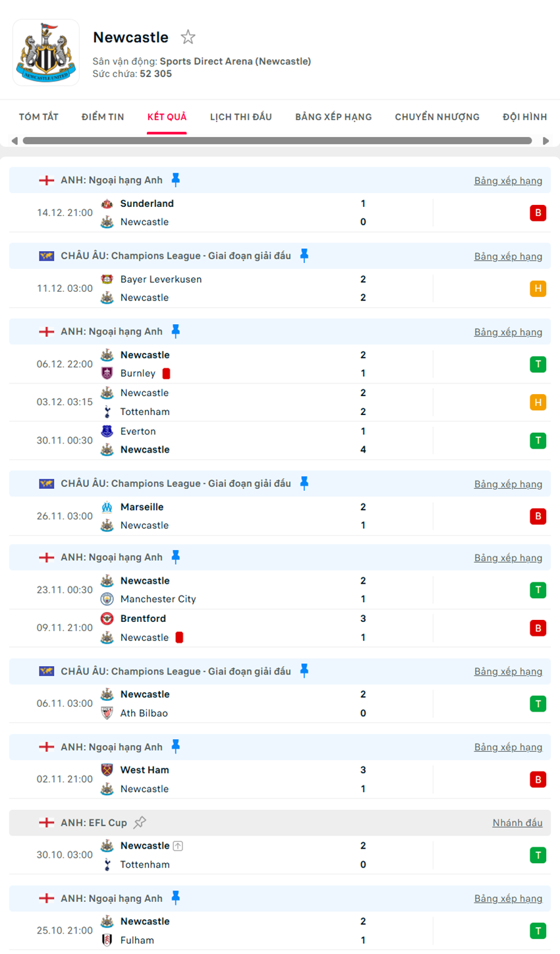Click the England flag on the Ngoại hạng Anh header
The width and height of the screenshot is (560, 954).
(47, 180)
